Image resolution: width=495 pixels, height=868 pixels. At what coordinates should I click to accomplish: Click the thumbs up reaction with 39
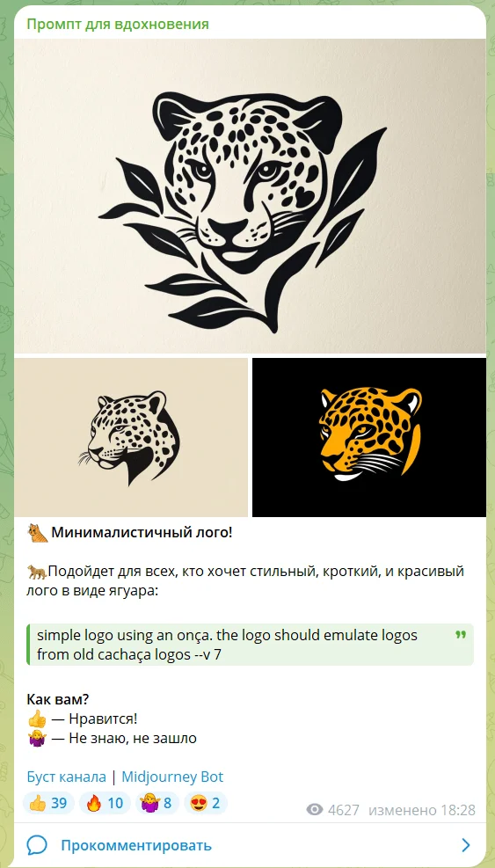pos(48,803)
